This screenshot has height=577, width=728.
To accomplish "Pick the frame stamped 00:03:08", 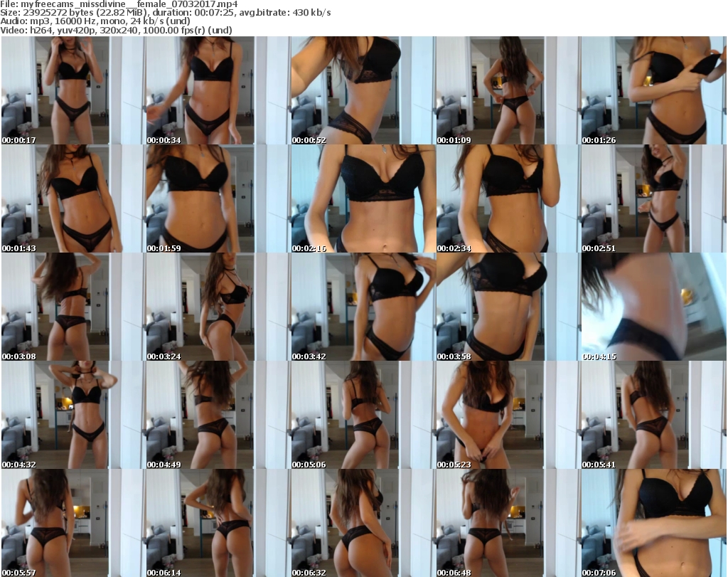I will pyautogui.click(x=73, y=307).
